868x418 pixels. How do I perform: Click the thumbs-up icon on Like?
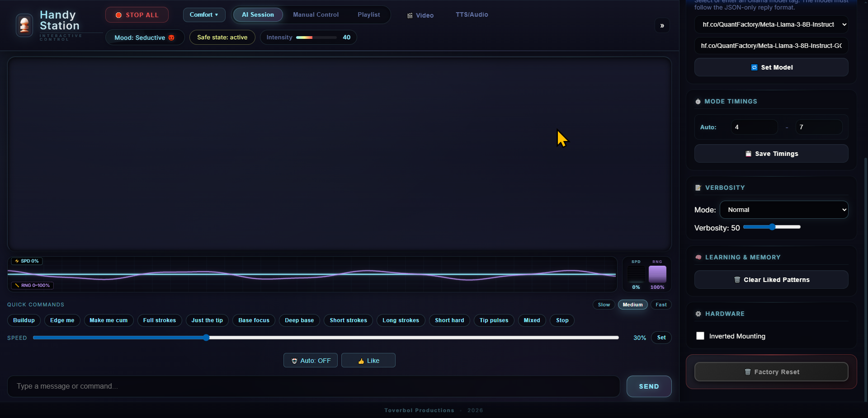point(361,361)
